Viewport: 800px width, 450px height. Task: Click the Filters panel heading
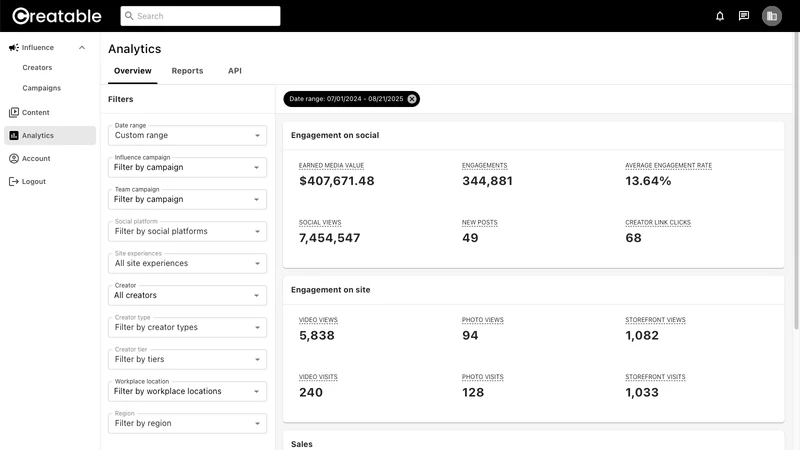tap(120, 99)
